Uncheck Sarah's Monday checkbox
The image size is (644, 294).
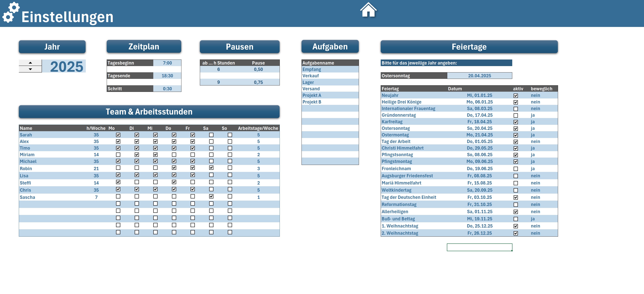pos(118,135)
